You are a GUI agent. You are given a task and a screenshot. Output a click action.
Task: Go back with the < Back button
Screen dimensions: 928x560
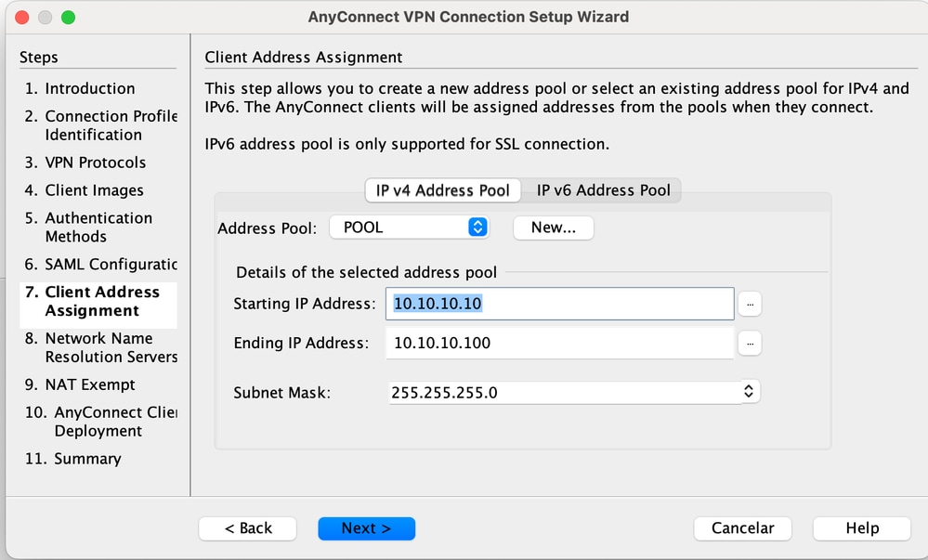(248, 528)
